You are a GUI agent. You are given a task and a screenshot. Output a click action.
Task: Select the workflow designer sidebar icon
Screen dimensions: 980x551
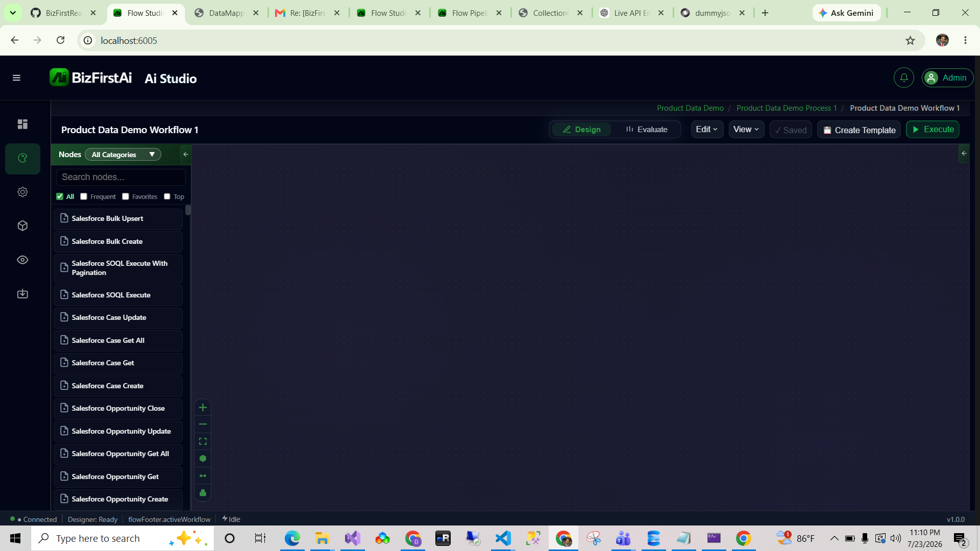pos(22,158)
